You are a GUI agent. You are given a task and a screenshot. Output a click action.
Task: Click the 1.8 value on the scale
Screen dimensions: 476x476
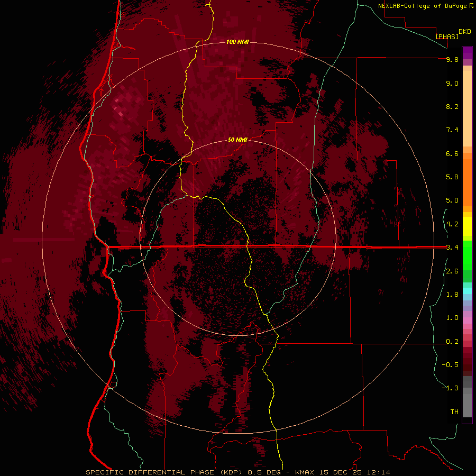pos(452,295)
